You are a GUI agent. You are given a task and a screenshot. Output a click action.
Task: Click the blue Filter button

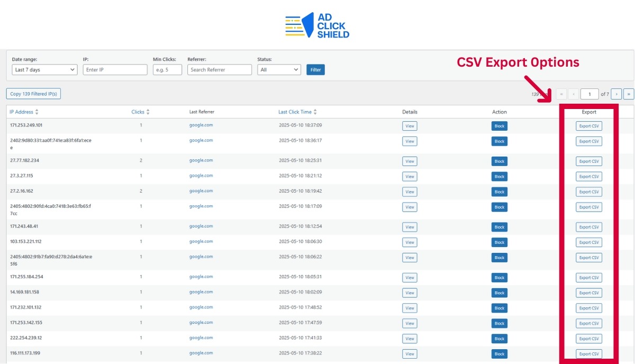(315, 69)
